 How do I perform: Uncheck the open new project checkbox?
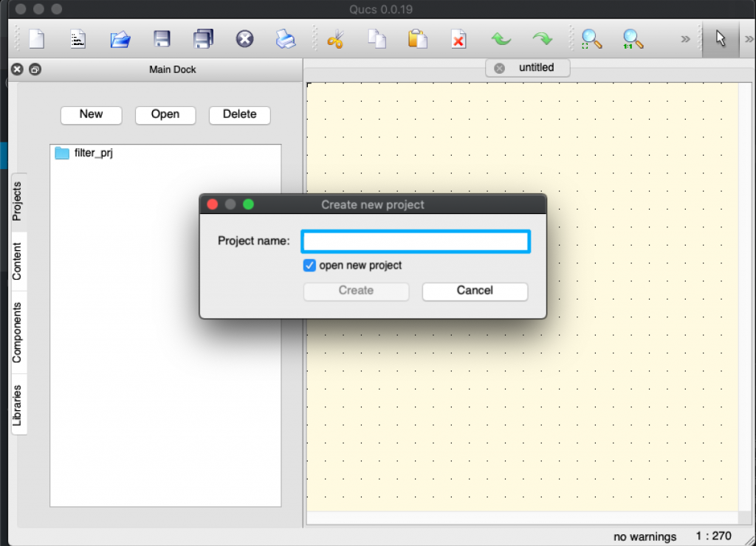[x=309, y=266]
